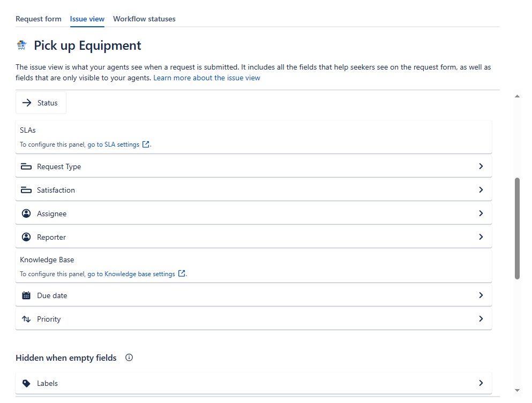Viewport: 532px width, 403px height.
Task: Click the Pick up Equipment request type icon
Action: [21, 45]
